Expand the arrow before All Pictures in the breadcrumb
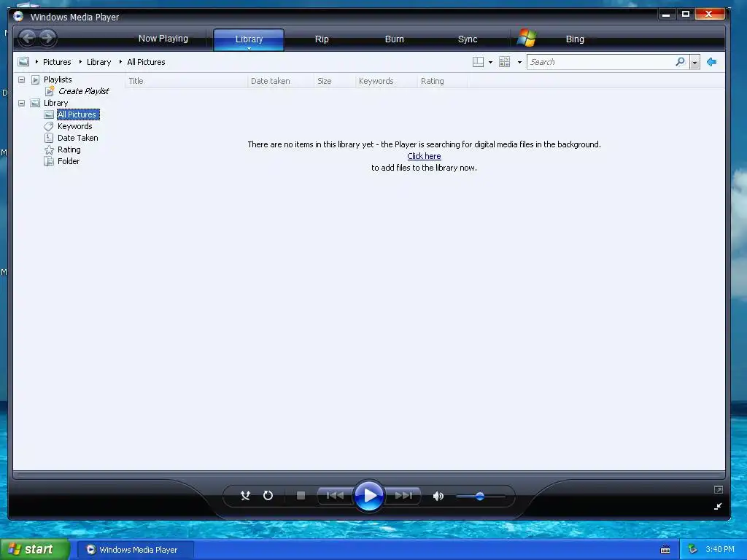 click(x=120, y=62)
